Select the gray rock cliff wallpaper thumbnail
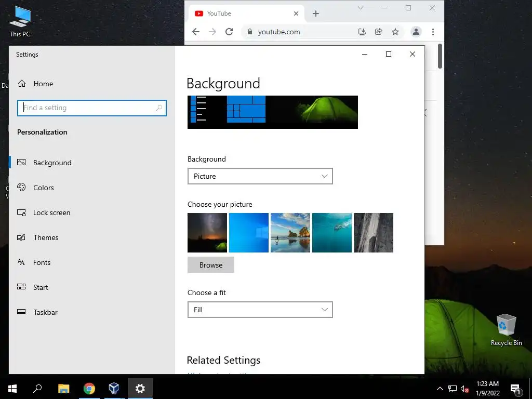532x399 pixels. [373, 233]
